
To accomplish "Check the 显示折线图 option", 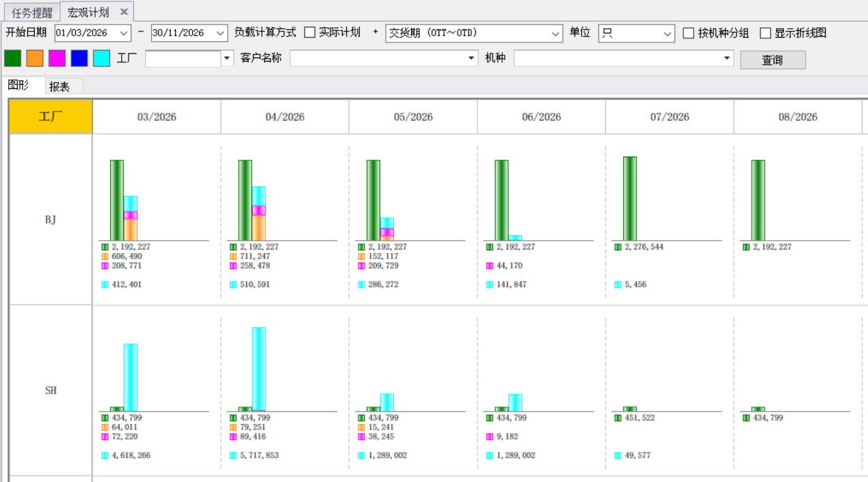I will tap(765, 33).
